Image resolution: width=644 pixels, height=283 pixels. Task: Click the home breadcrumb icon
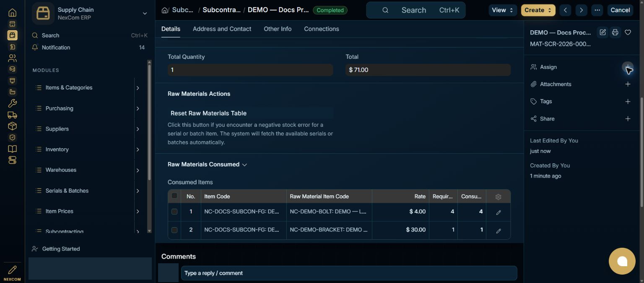(165, 10)
